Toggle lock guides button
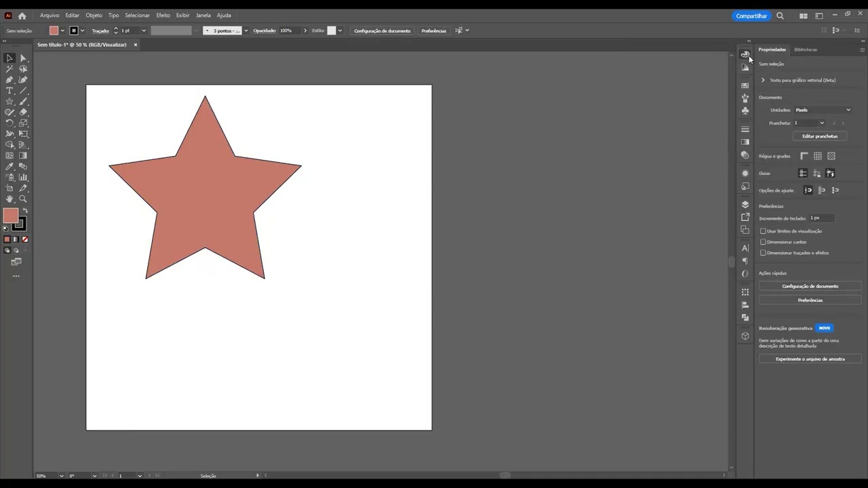 point(816,174)
